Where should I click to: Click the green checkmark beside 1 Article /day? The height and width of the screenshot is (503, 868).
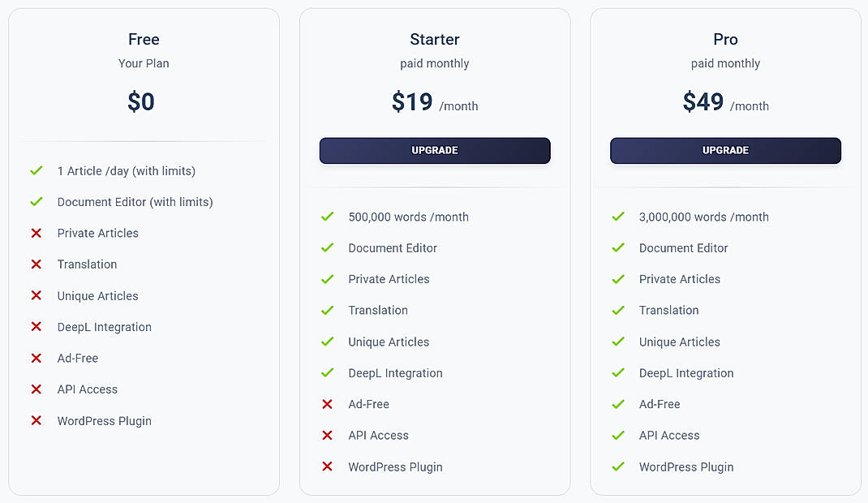(x=36, y=171)
